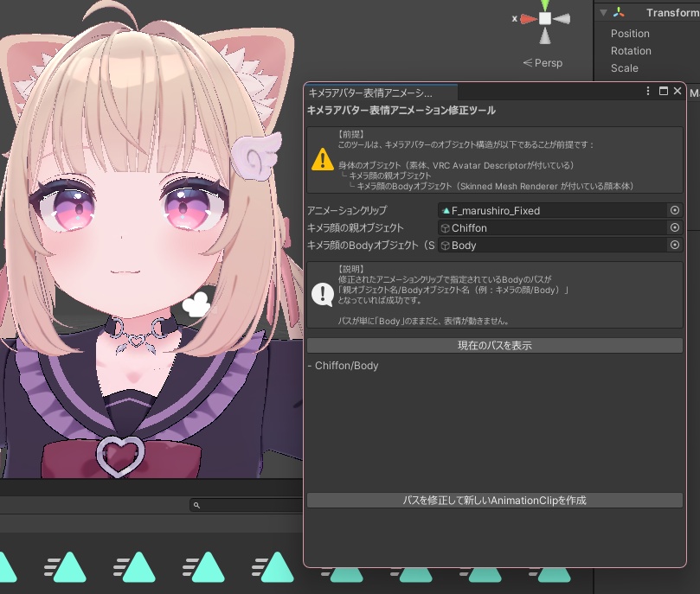The height and width of the screenshot is (594, 700).
Task: Click the center cube of scene gizmo
Action: (545, 19)
